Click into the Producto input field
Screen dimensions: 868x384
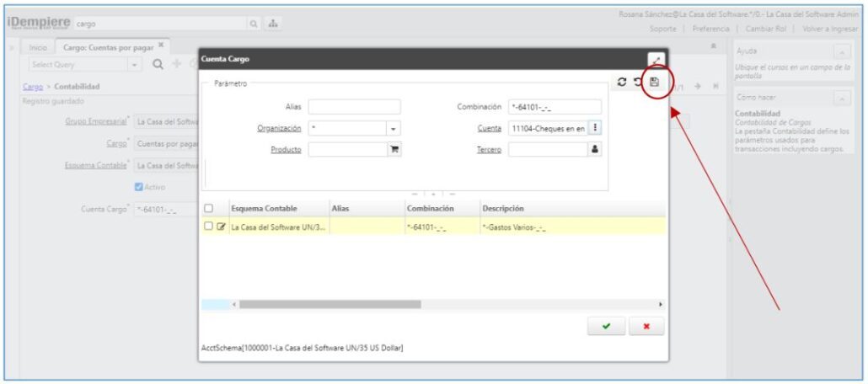348,149
